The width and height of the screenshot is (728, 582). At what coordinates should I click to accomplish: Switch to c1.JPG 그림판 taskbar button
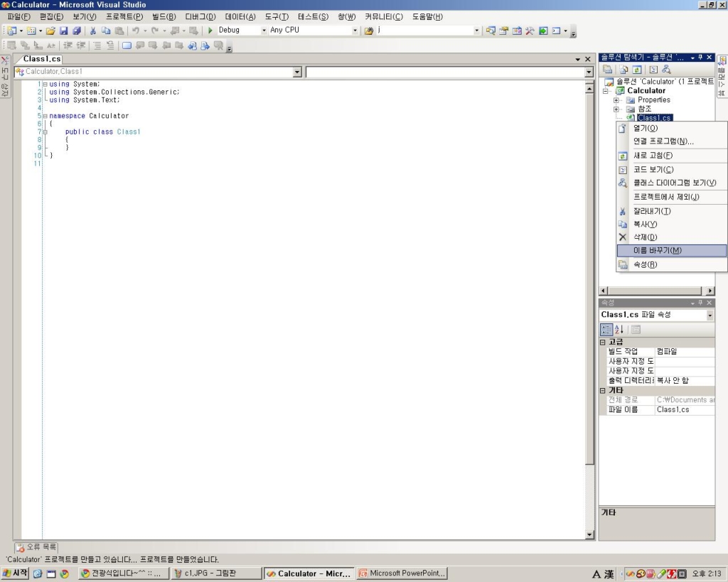pos(216,573)
